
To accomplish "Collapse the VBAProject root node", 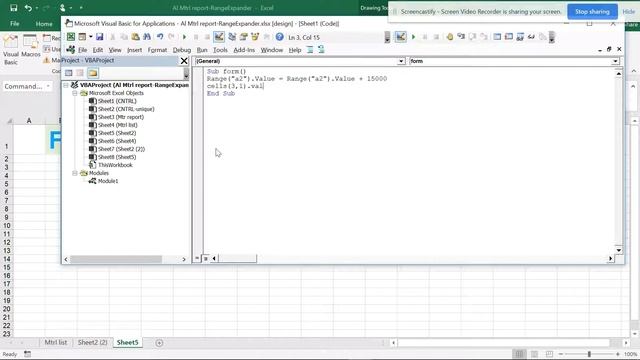I will 66,85.
